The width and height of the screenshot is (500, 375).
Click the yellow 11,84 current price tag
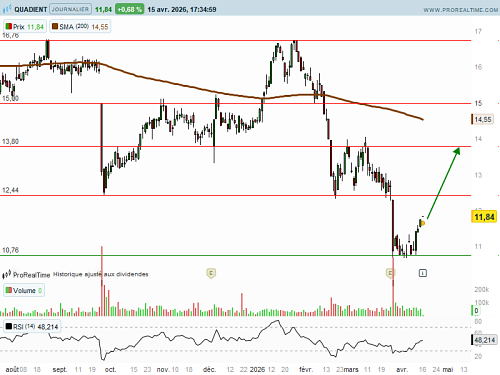click(484, 217)
